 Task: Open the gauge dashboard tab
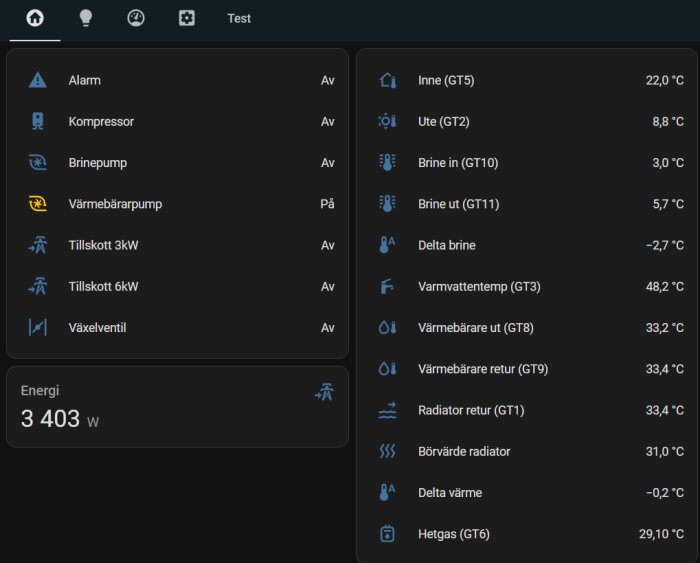(x=136, y=18)
